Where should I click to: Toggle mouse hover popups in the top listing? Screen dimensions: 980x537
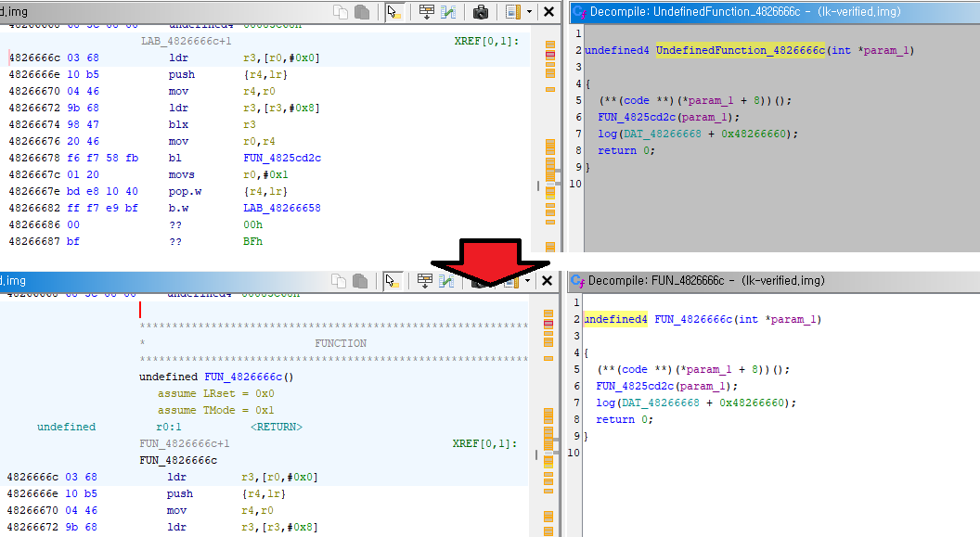(393, 12)
